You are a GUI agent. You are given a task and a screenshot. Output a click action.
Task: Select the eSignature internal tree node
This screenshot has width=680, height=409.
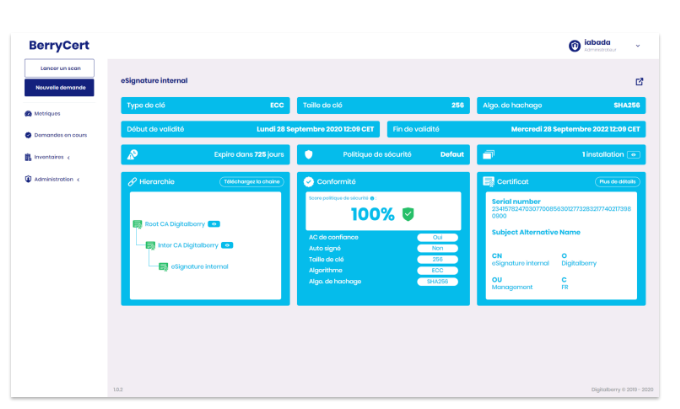(199, 267)
